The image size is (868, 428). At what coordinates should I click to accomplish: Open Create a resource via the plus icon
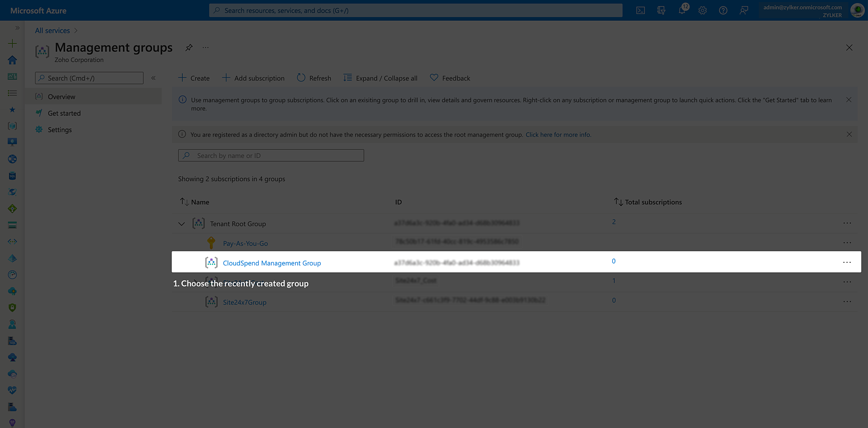12,43
